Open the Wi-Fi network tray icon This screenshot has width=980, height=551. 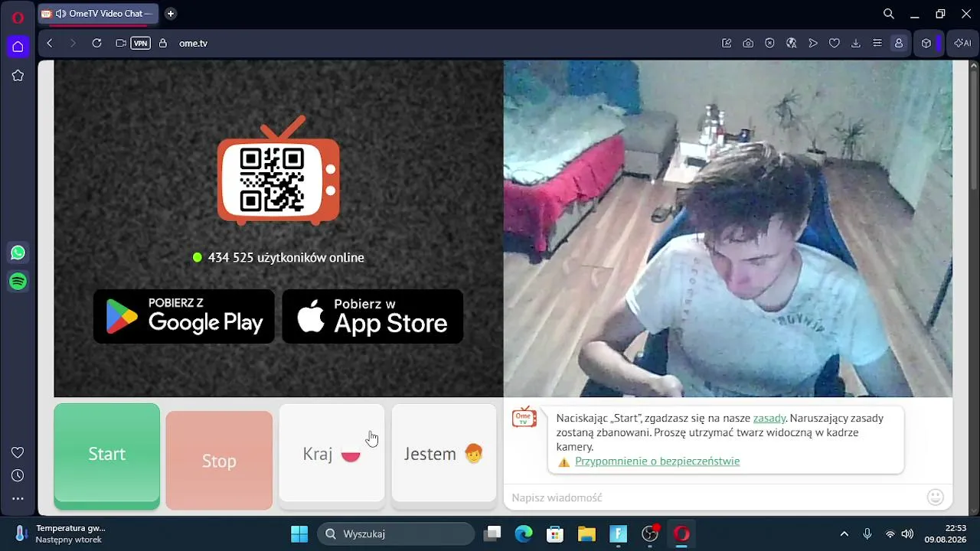pos(890,533)
